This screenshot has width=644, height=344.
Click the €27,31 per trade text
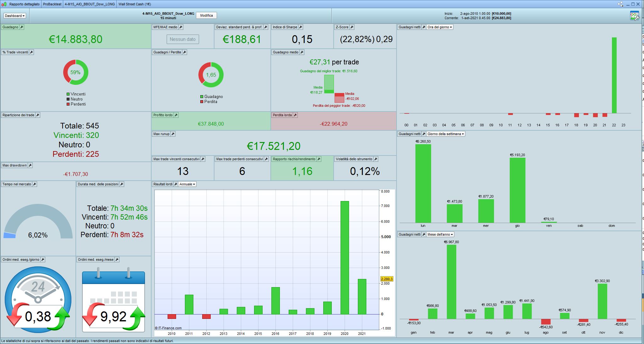pyautogui.click(x=334, y=62)
